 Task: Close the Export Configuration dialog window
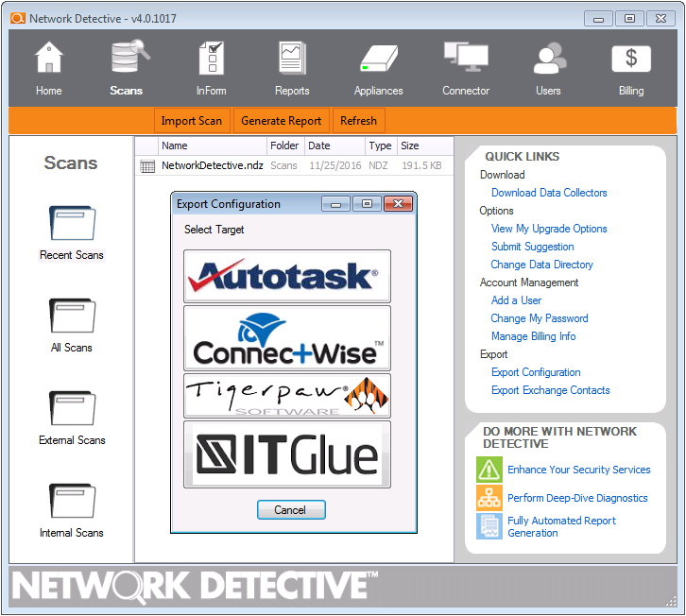click(x=398, y=204)
